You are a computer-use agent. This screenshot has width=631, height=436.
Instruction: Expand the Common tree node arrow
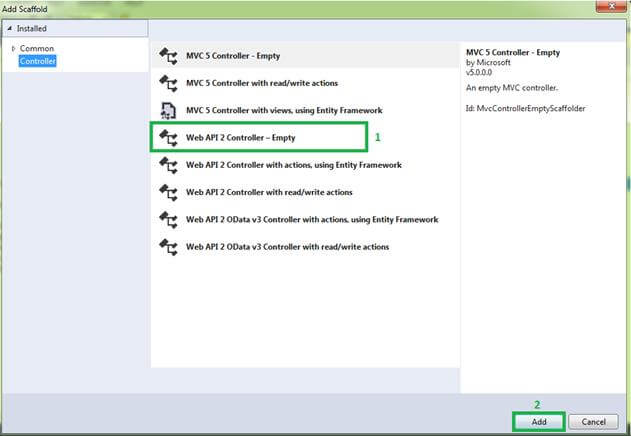13,48
